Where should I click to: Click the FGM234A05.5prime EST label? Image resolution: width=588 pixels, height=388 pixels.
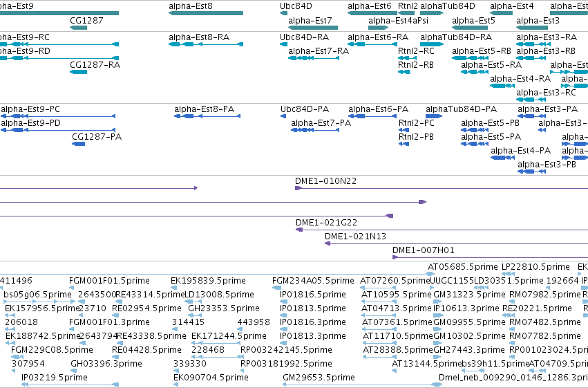tap(313, 280)
